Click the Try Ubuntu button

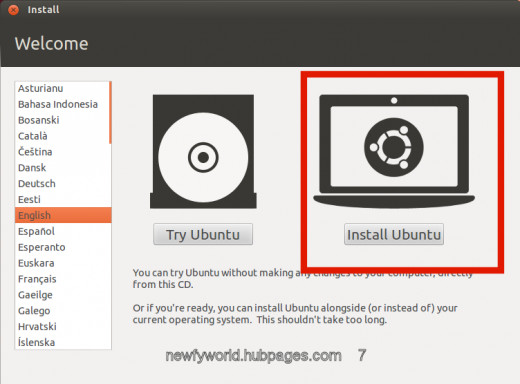click(203, 234)
